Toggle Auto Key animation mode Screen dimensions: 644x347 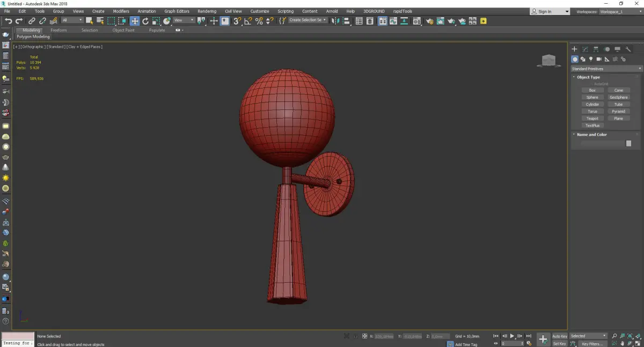click(x=559, y=336)
